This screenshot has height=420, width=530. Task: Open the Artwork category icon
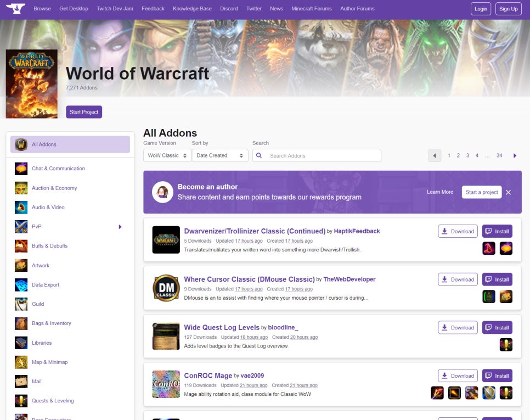(21, 266)
